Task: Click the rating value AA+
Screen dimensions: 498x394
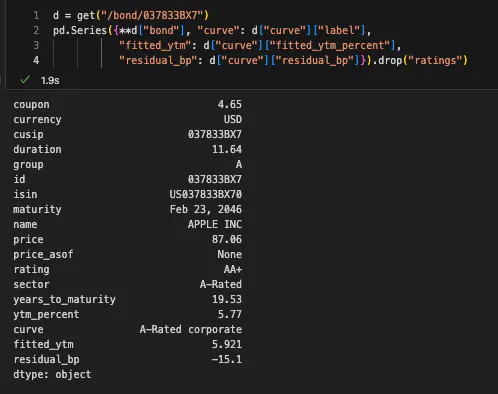Action: point(233,269)
